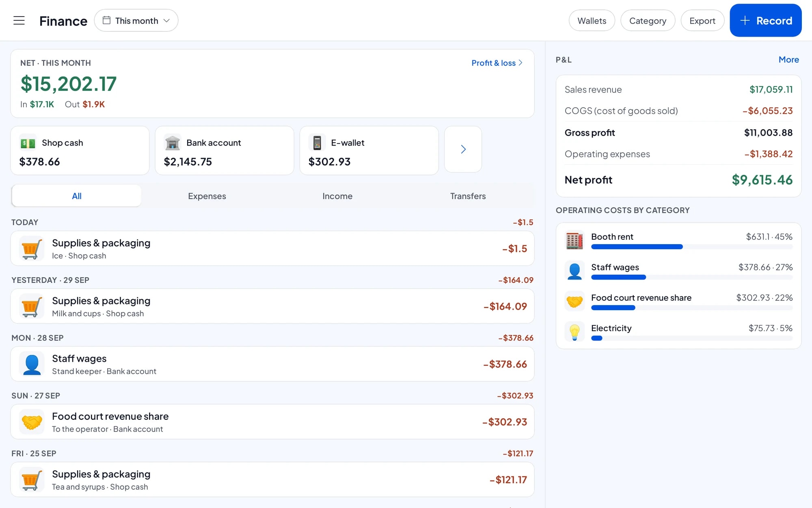Click the Out $1.9K figure

85,104
